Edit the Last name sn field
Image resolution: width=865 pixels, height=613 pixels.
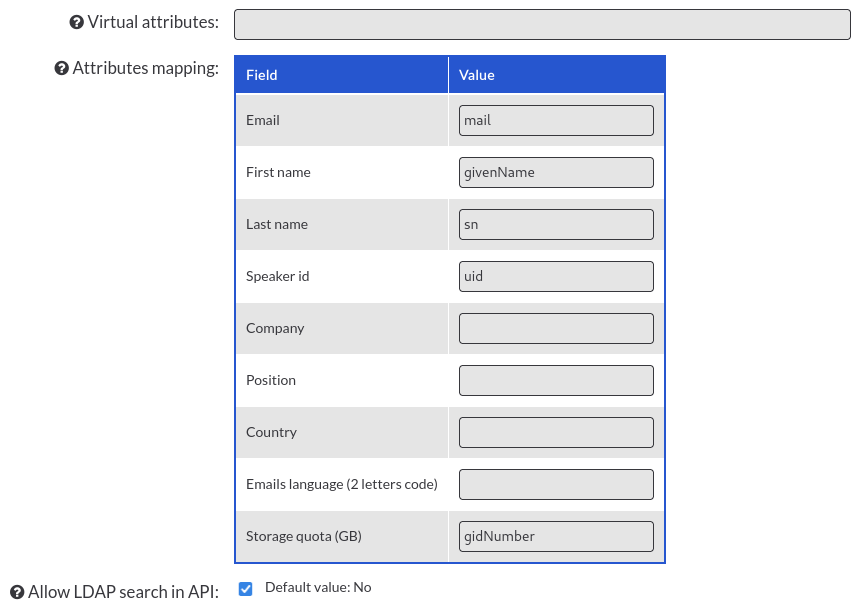tap(556, 224)
